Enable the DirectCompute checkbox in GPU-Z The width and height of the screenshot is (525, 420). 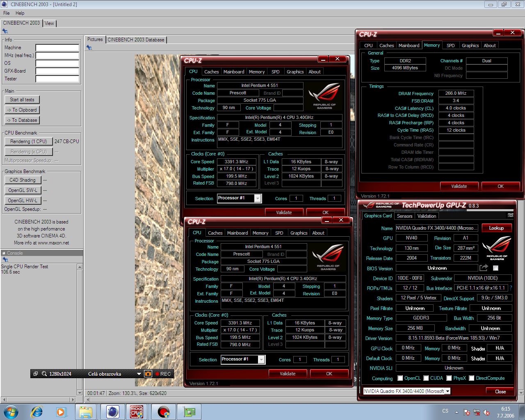coord(472,378)
